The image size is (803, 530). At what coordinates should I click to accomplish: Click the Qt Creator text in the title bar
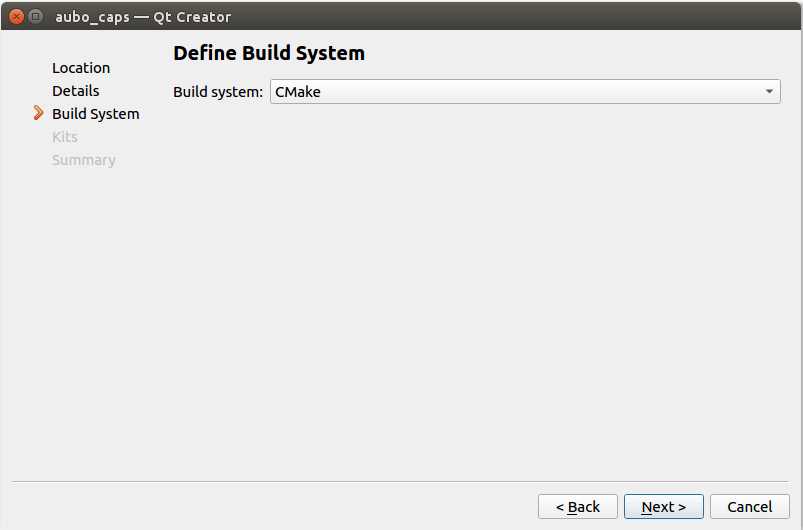pos(192,17)
